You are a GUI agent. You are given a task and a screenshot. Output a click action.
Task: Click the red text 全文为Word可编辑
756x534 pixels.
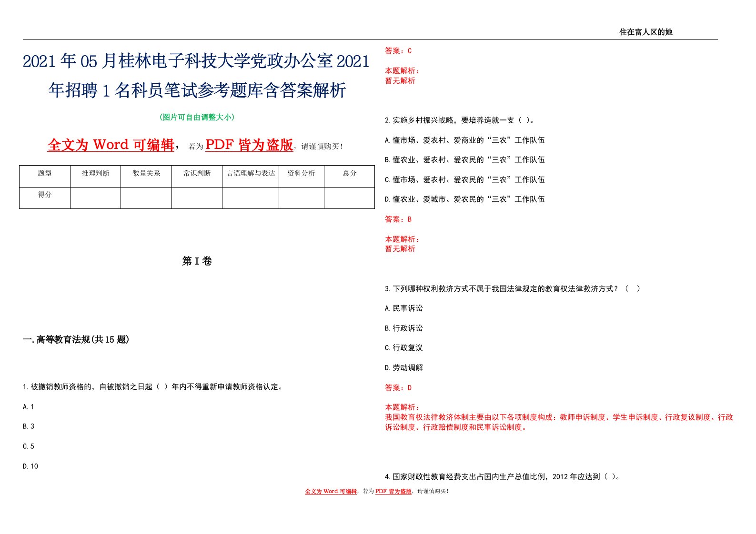coord(111,145)
